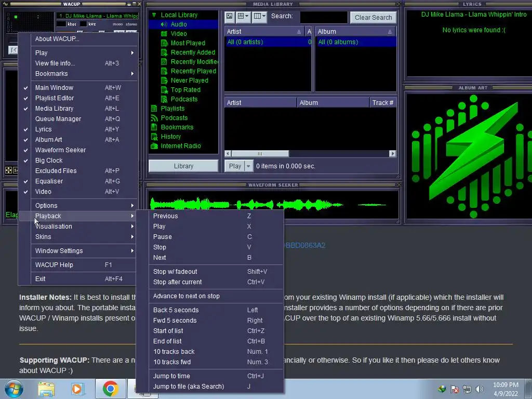Click the Playlists icon in library tree
This screenshot has width=532, height=399.
click(154, 109)
